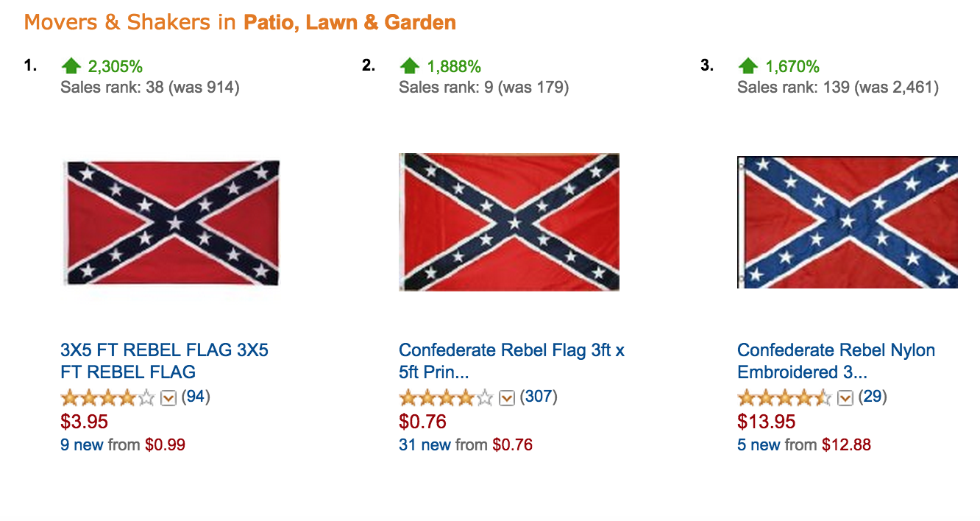980x521 pixels.
Task: Expand rating dropdown next to (94) reviews
Action: 168,398
